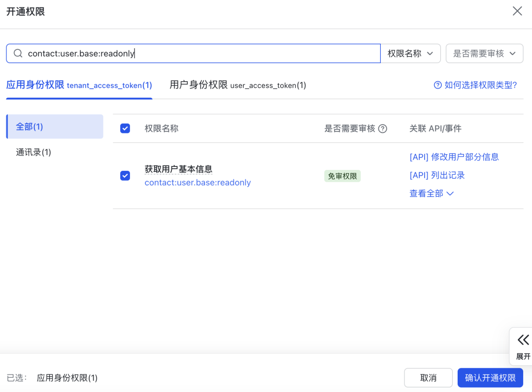Open the 权限名称 search type dropdown
This screenshot has width=532, height=392.
tap(410, 53)
